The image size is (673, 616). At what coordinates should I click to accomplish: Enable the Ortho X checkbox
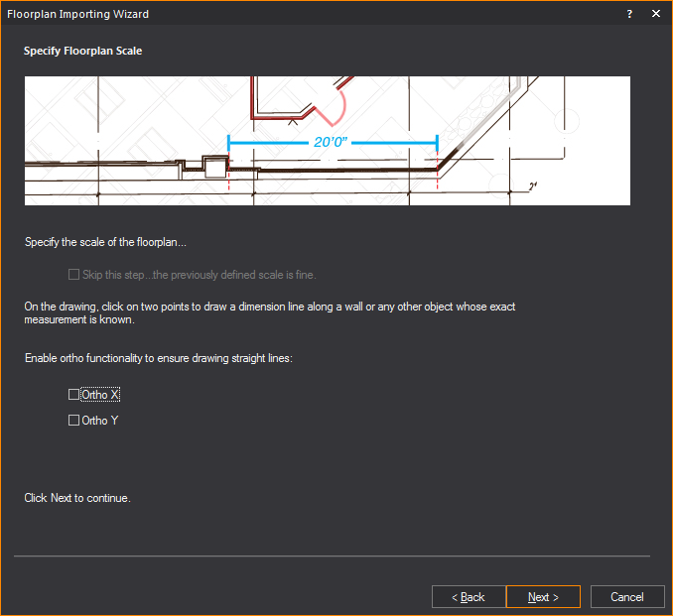[73, 395]
